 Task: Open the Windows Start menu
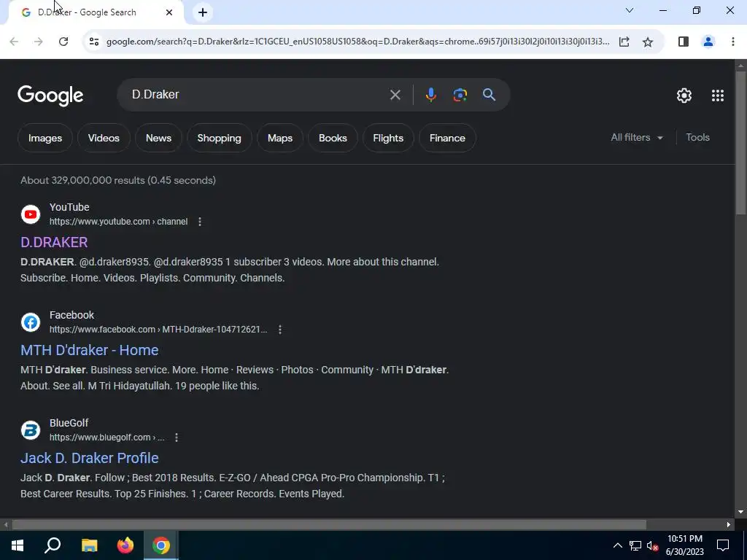[x=18, y=545]
